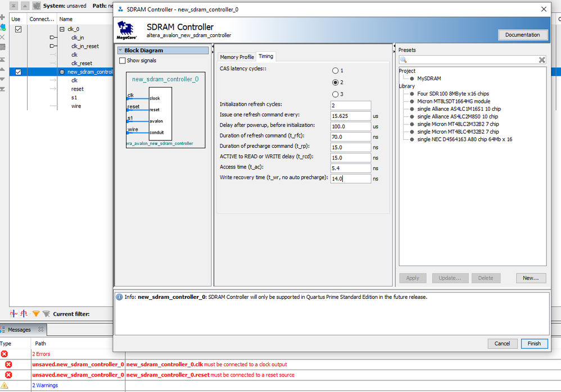Click the error icon beside 2 Errors
The image size is (561, 392).
click(x=4, y=354)
